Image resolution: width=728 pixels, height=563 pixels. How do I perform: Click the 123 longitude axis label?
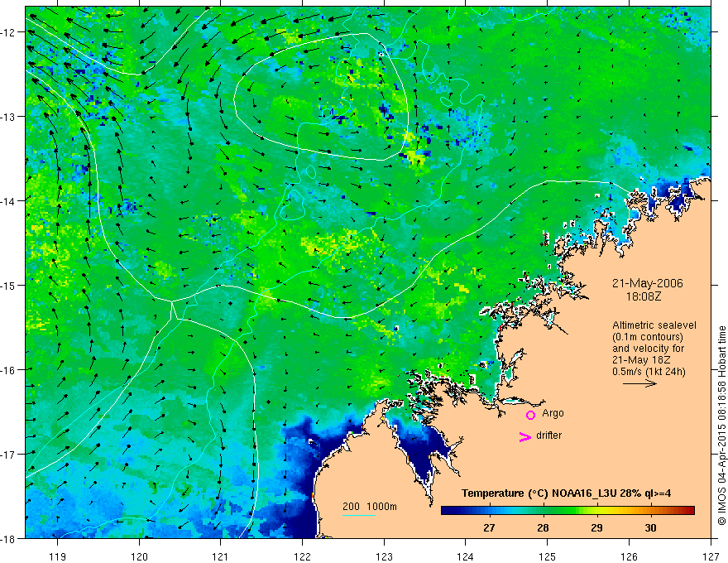384,556
